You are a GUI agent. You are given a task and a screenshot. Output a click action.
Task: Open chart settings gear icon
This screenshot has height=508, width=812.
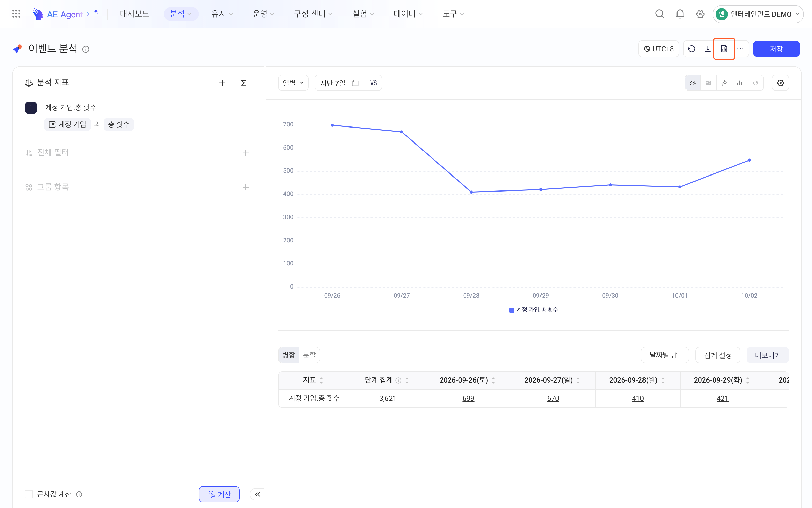[781, 83]
